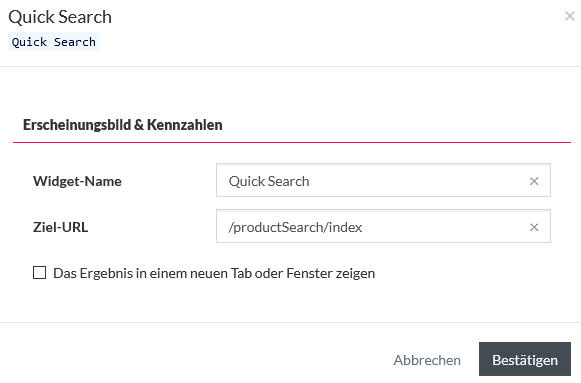The image size is (581, 383).
Task: Clear the Widget-Name field using its X icon
Action: tap(534, 181)
